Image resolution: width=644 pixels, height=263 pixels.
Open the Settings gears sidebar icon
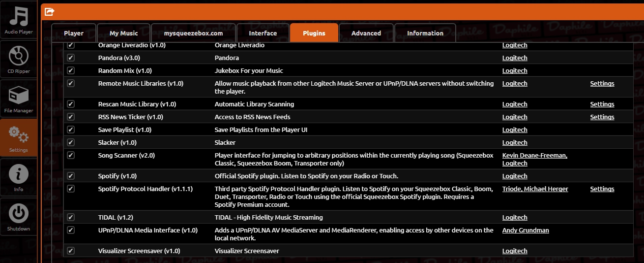coord(19,138)
